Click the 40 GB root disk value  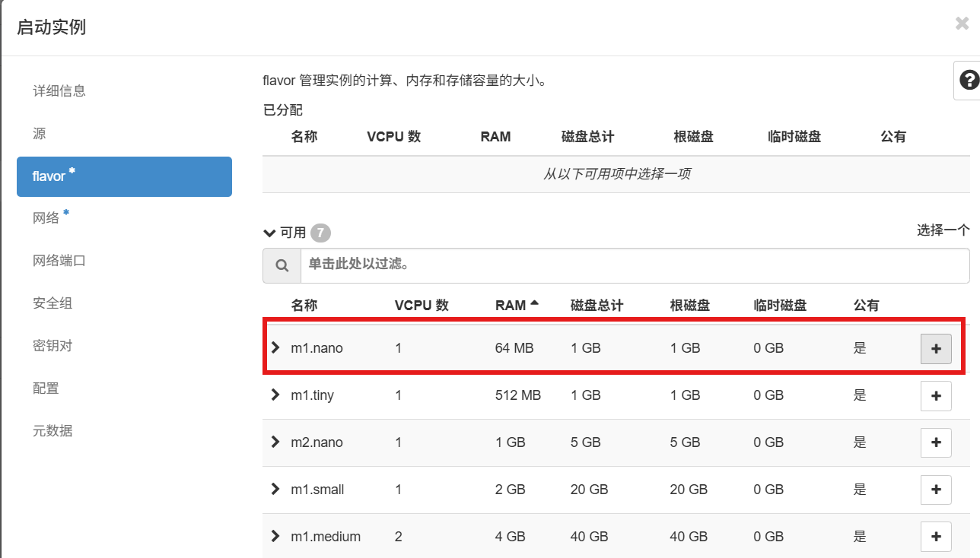pos(689,537)
